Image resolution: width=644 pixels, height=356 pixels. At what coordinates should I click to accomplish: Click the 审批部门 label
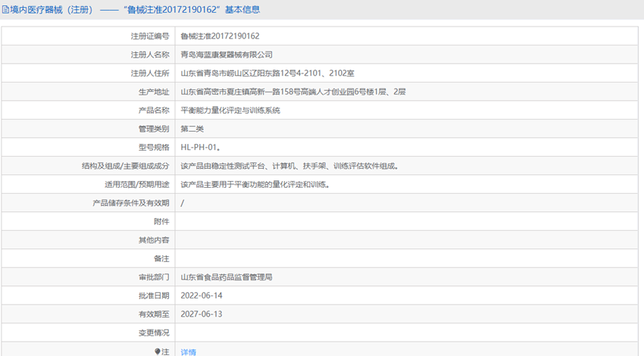tap(154, 277)
